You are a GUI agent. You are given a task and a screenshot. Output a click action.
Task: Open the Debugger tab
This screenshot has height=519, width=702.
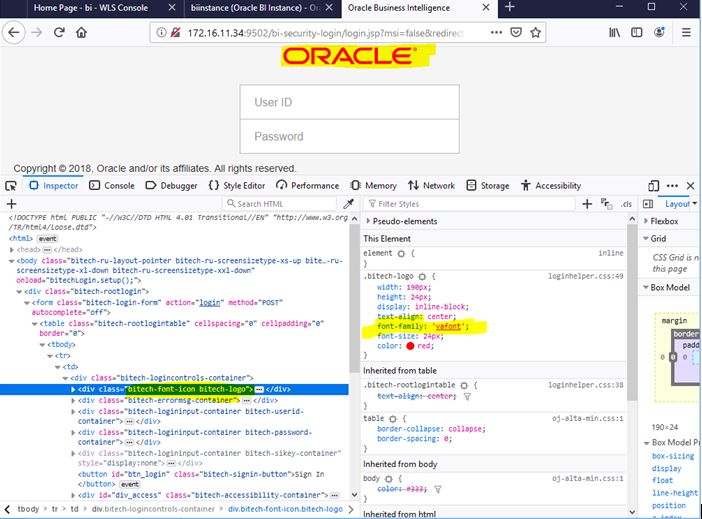(x=171, y=186)
